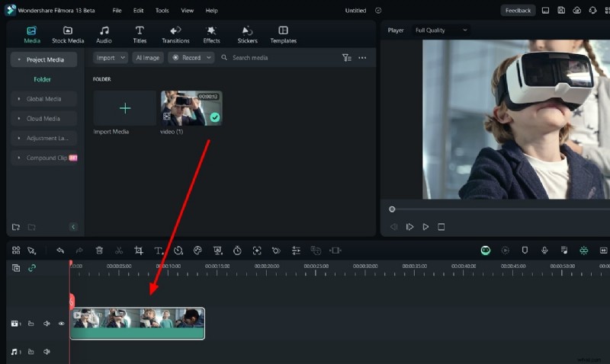Open the Stock Media tab

(68, 34)
